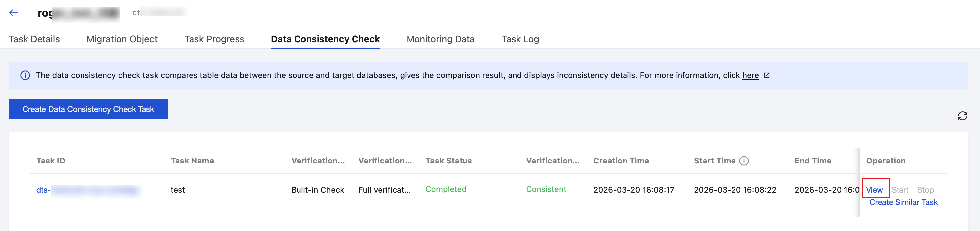980x231 pixels.
Task: View the test check task result
Action: (874, 190)
